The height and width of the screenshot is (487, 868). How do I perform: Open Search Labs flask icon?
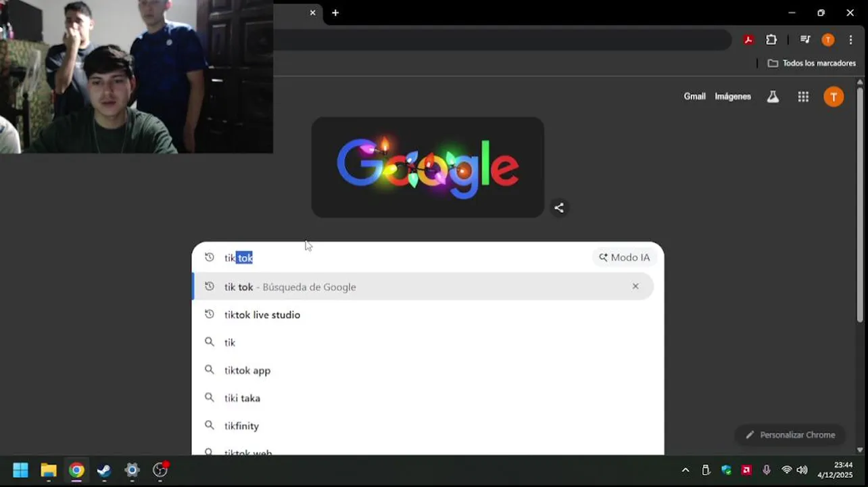tap(773, 97)
